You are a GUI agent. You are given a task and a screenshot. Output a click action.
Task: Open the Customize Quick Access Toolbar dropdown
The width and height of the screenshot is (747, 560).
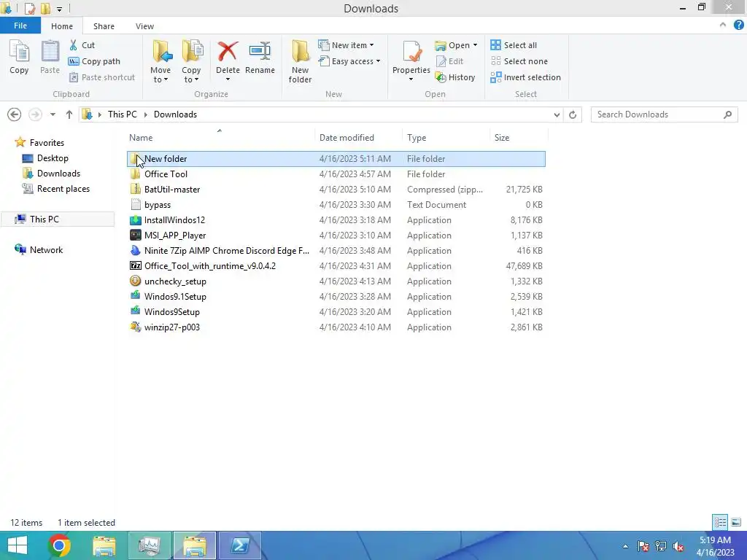tap(59, 9)
